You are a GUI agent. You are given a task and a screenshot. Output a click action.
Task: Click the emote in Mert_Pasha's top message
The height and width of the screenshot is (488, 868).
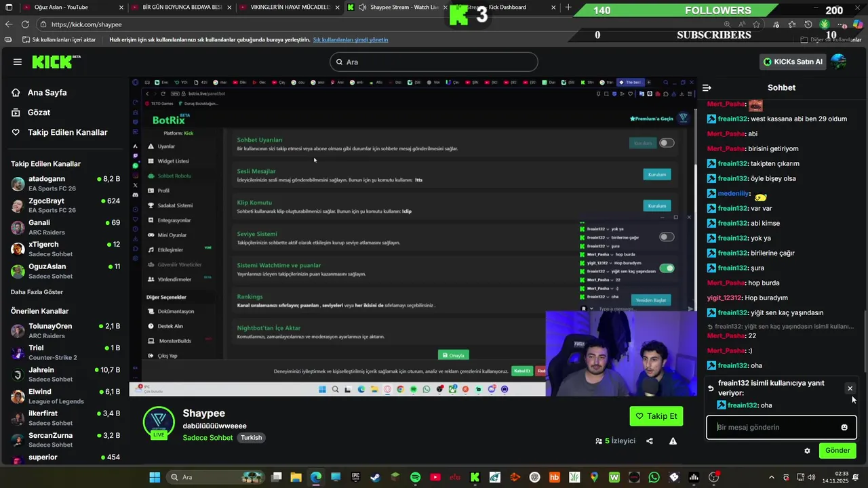coord(755,105)
